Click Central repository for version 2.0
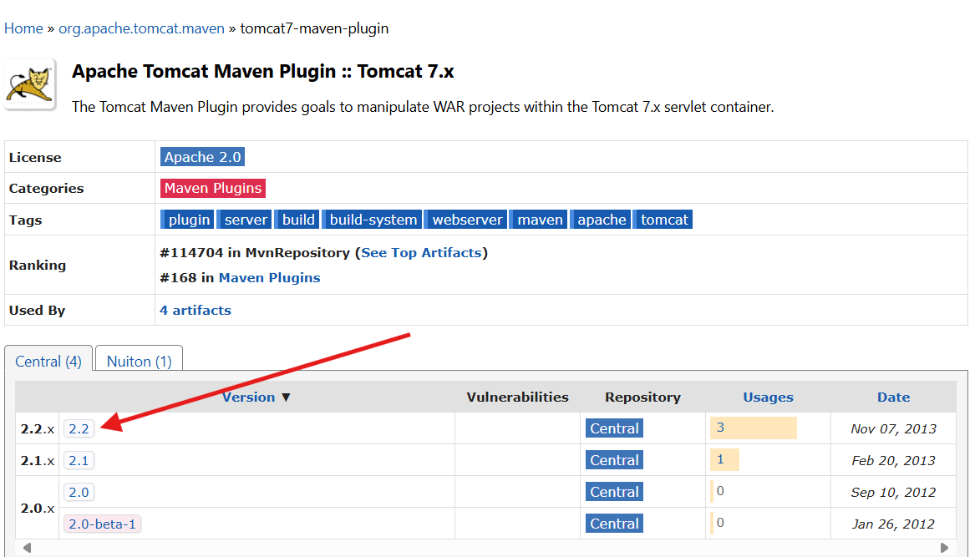This screenshot has height=557, width=980. 614,492
